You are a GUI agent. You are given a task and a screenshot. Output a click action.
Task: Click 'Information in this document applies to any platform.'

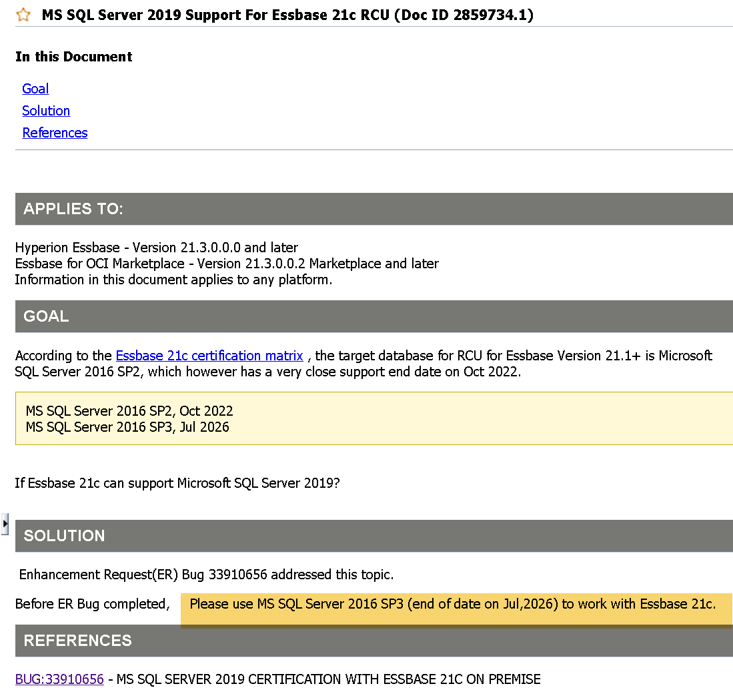[173, 280]
